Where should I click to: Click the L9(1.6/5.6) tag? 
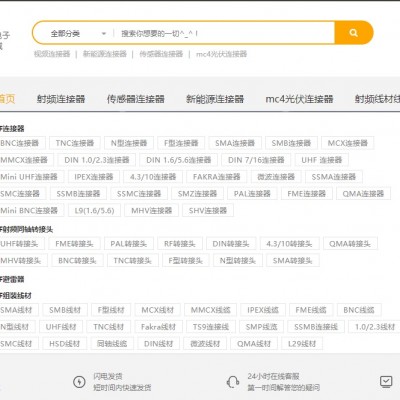coord(94,210)
